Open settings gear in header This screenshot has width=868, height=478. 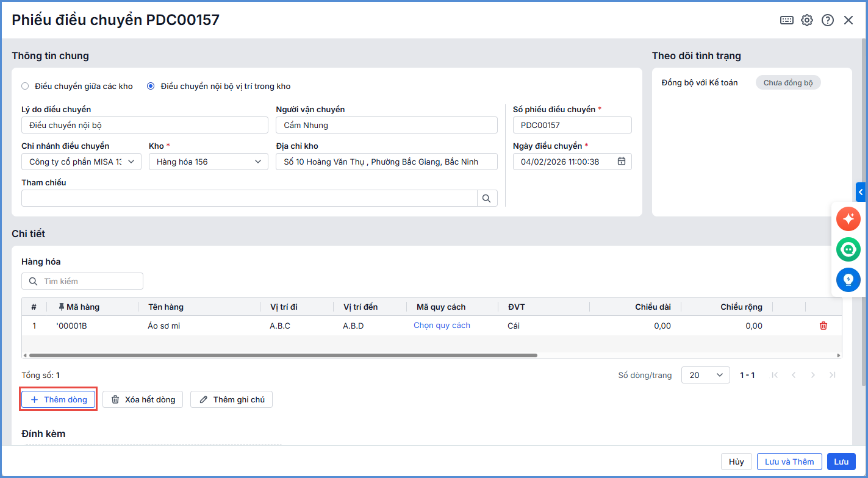coord(807,20)
